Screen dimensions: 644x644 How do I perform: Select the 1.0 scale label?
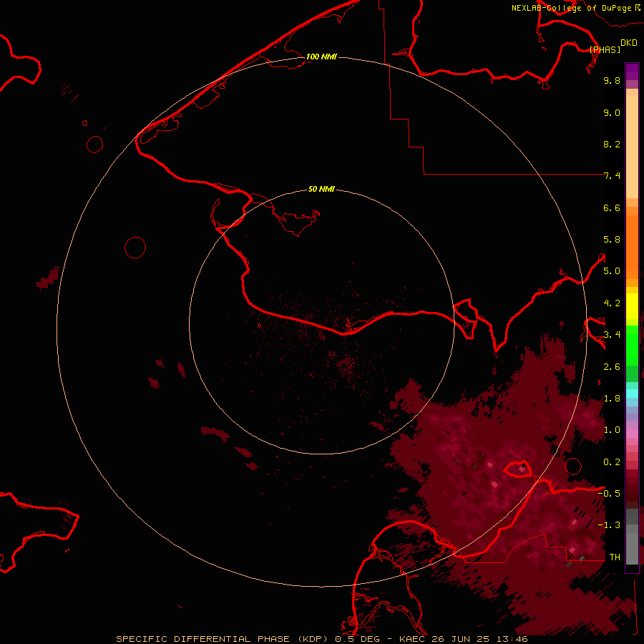[612, 430]
